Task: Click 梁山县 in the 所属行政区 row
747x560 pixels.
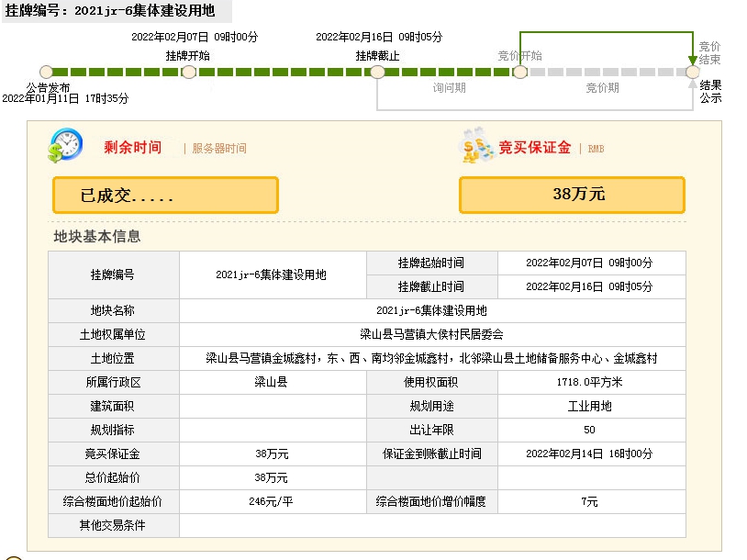Action: click(x=271, y=382)
